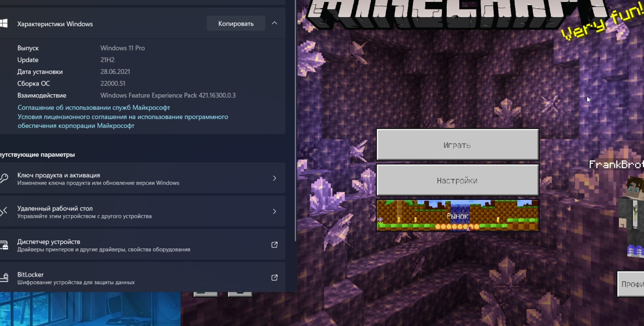Image resolution: width=644 pixels, height=326 pixels.
Task: Click the Дата установки label
Action: coord(40,72)
